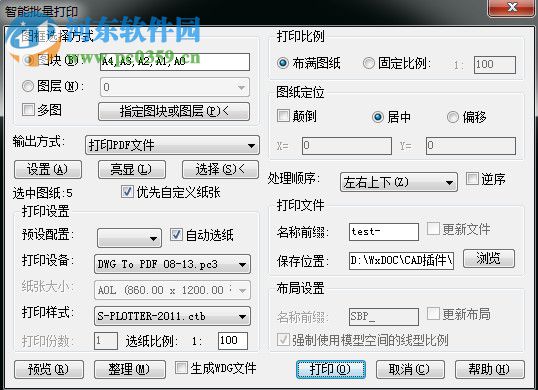Click the 预览(R) button
The width and height of the screenshot is (538, 390).
pos(49,369)
